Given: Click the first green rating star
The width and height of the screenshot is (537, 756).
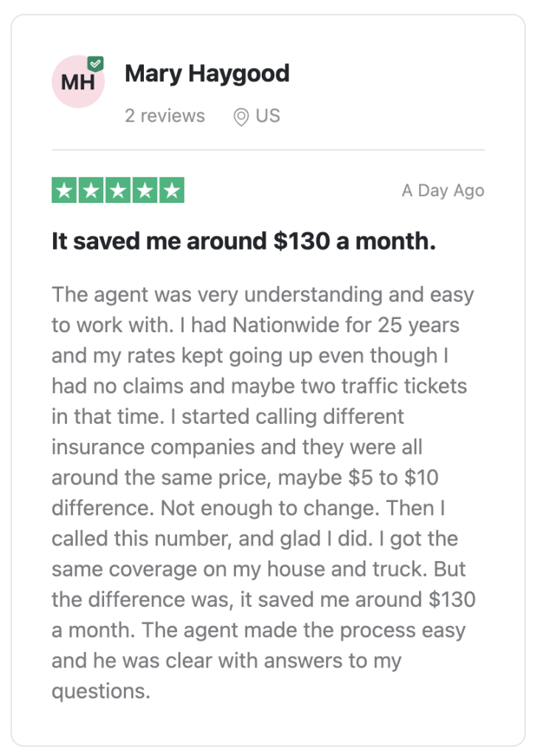Looking at the screenshot, I should pos(64,190).
